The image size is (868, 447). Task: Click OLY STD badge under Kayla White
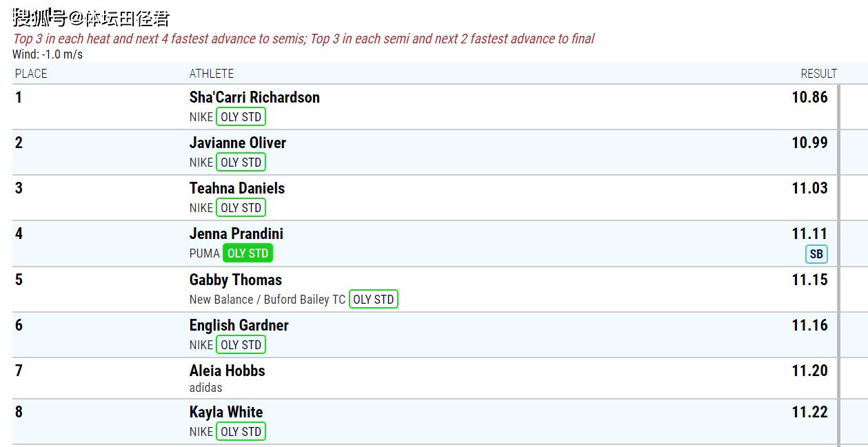[241, 432]
